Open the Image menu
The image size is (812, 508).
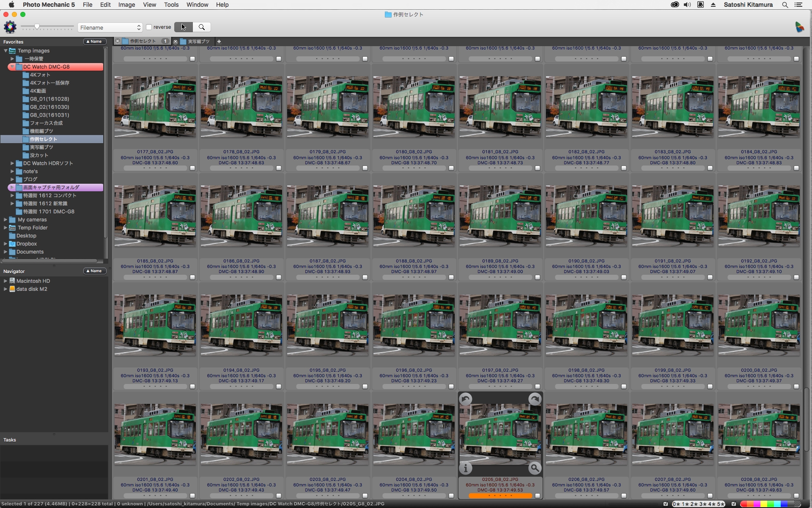click(x=126, y=5)
